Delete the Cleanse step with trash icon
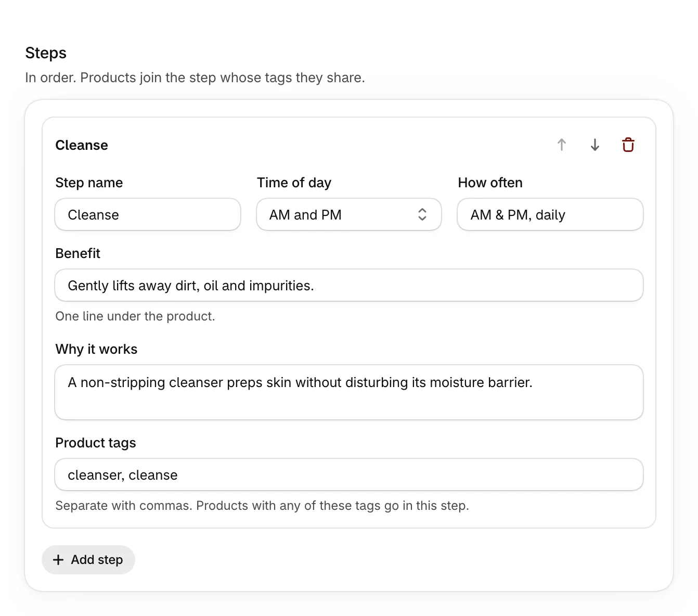698x616 pixels. [x=628, y=145]
